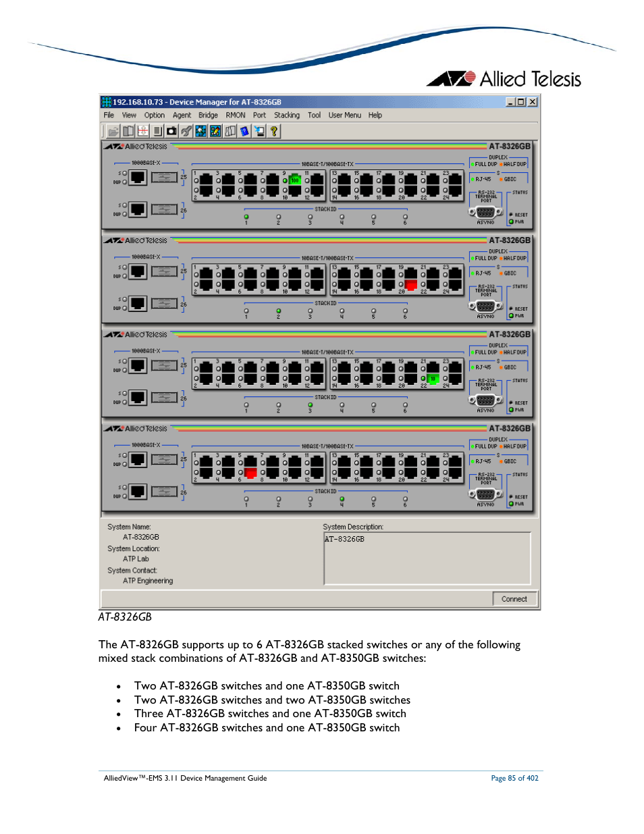This screenshot has width=644, height=834.
Task: Open the File menu
Action: pyautogui.click(x=109, y=115)
